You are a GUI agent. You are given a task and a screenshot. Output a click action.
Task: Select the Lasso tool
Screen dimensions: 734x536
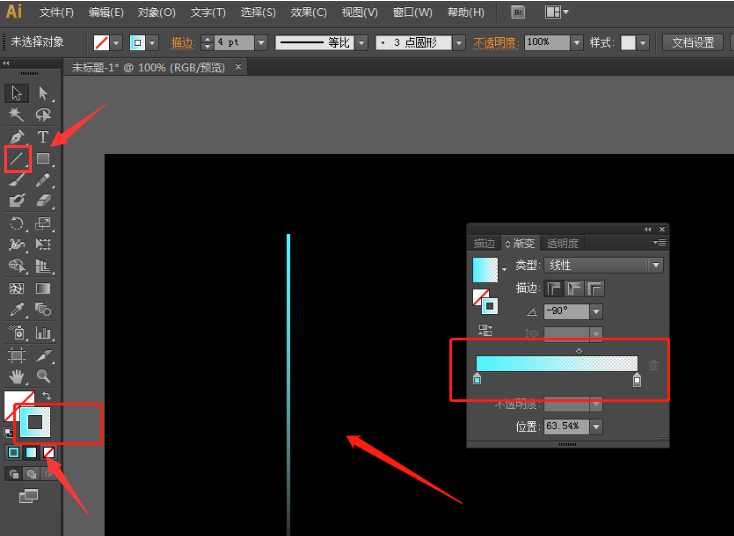(43, 114)
